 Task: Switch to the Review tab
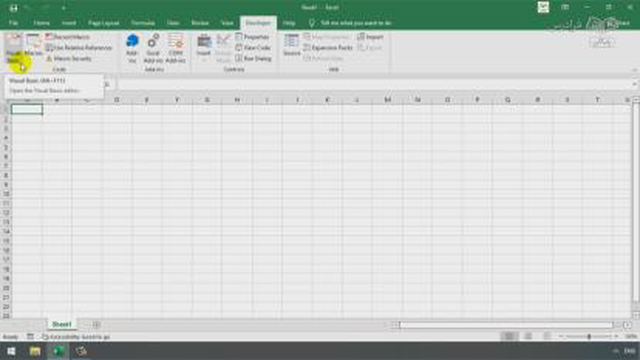pos(200,23)
